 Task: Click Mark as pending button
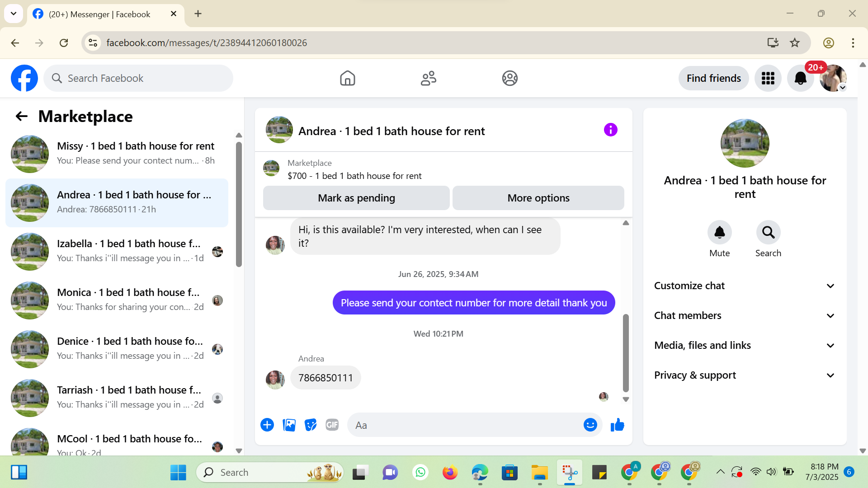pyautogui.click(x=356, y=198)
